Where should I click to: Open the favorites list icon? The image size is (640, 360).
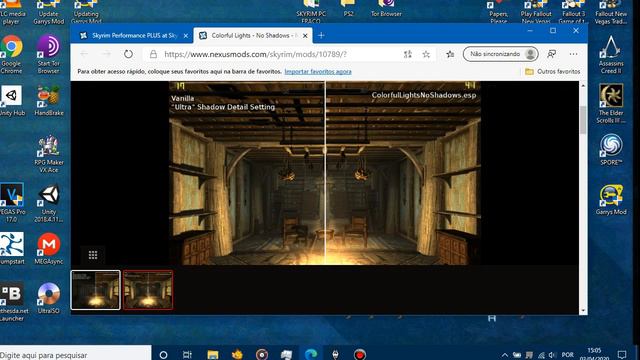(x=450, y=54)
